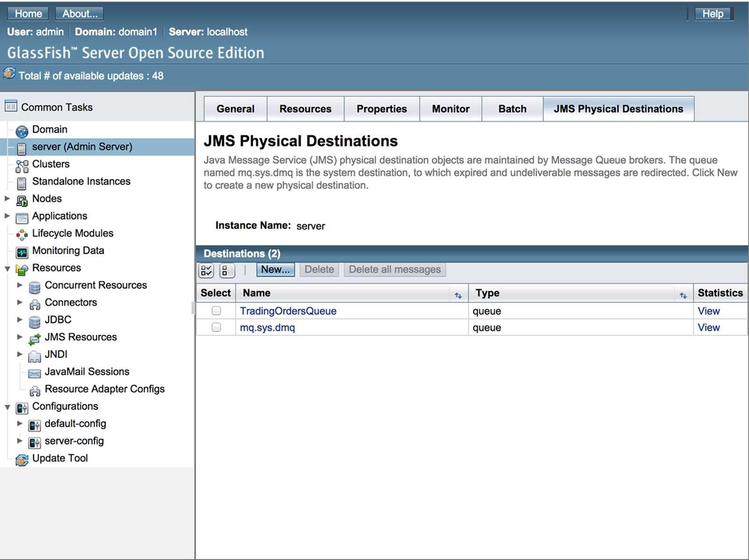Click the Applications icon in tree
This screenshot has width=749, height=560.
(22, 218)
